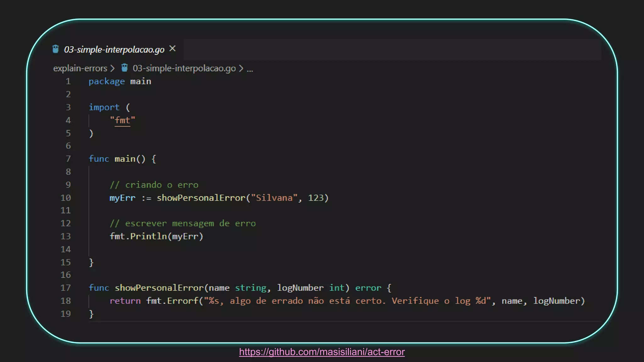Click the 'import' keyword on line 3
Viewport: 644px width, 362px height.
[104, 107]
